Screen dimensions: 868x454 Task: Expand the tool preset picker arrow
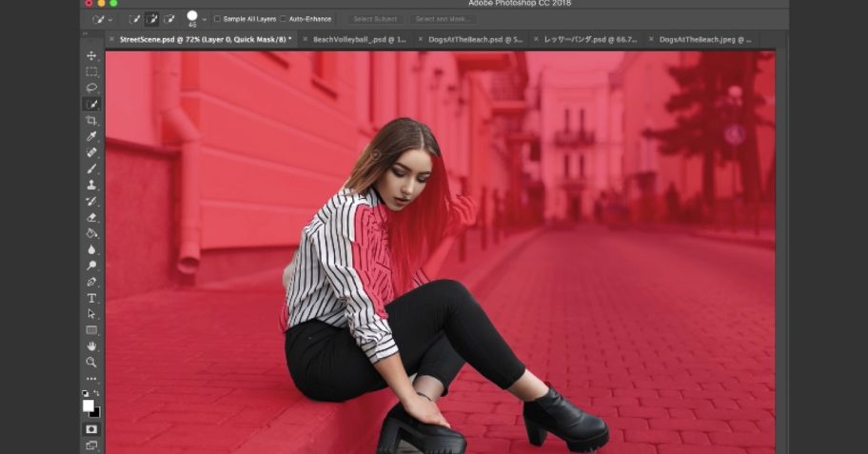point(110,19)
